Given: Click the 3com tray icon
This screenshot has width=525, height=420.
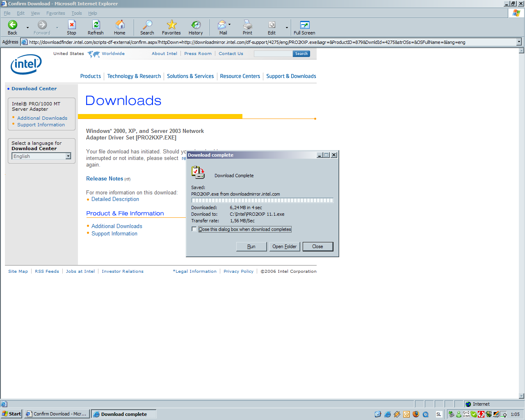Looking at the screenshot, I should coord(466,414).
